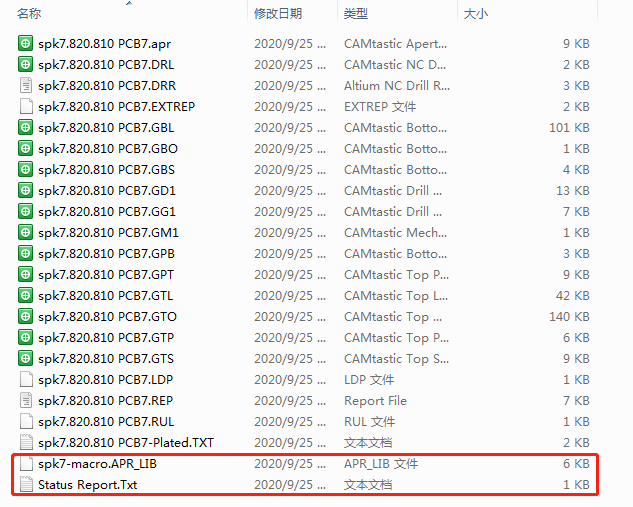Select file name spk7.820.810 PCB7.GTP
Image resolution: width=633 pixels, height=507 pixels.
pyautogui.click(x=106, y=337)
